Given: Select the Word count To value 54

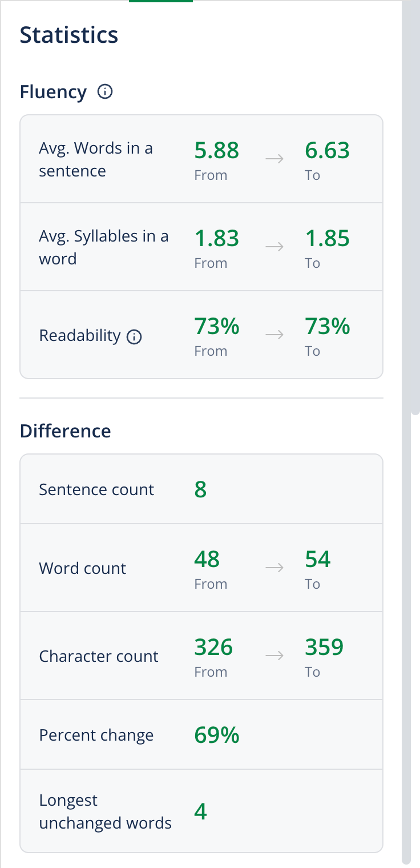Looking at the screenshot, I should [x=318, y=560].
